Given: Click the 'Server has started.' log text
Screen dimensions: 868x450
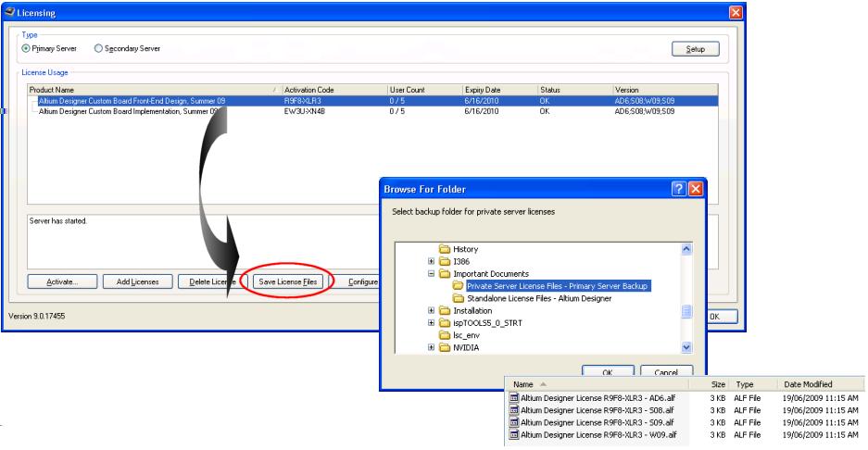Looking at the screenshot, I should [58, 221].
